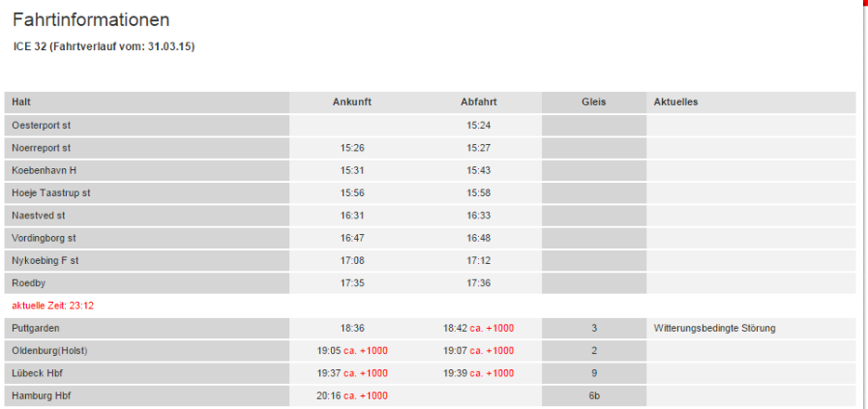Image resolution: width=868 pixels, height=409 pixels.
Task: Select the Hoeje Taastrup st stop
Action: [x=51, y=193]
